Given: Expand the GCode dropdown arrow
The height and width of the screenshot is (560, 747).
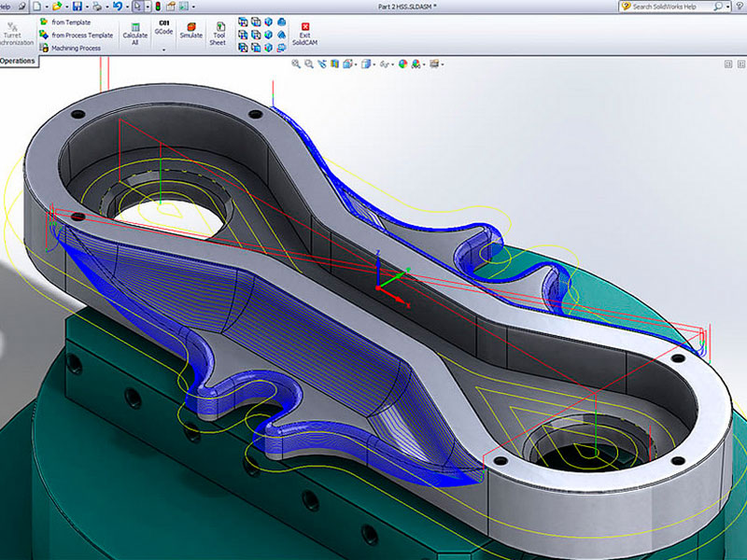Looking at the screenshot, I should point(164,49).
